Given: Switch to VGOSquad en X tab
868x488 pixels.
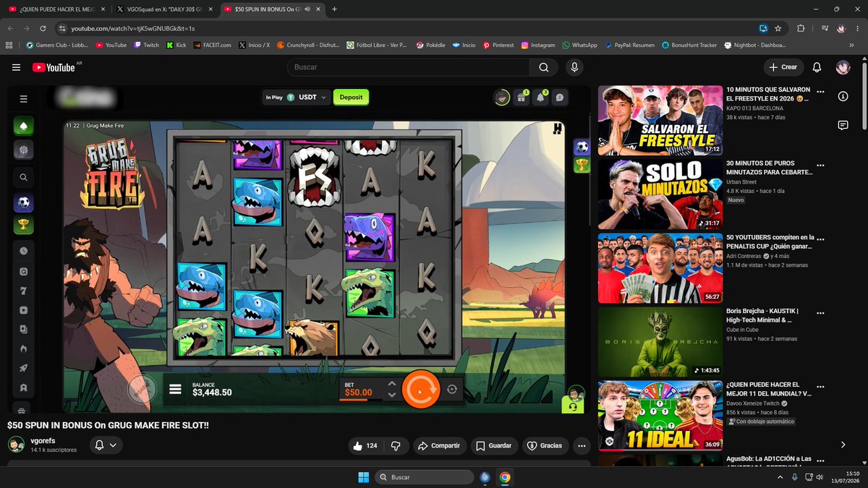Looking at the screenshot, I should click(163, 9).
